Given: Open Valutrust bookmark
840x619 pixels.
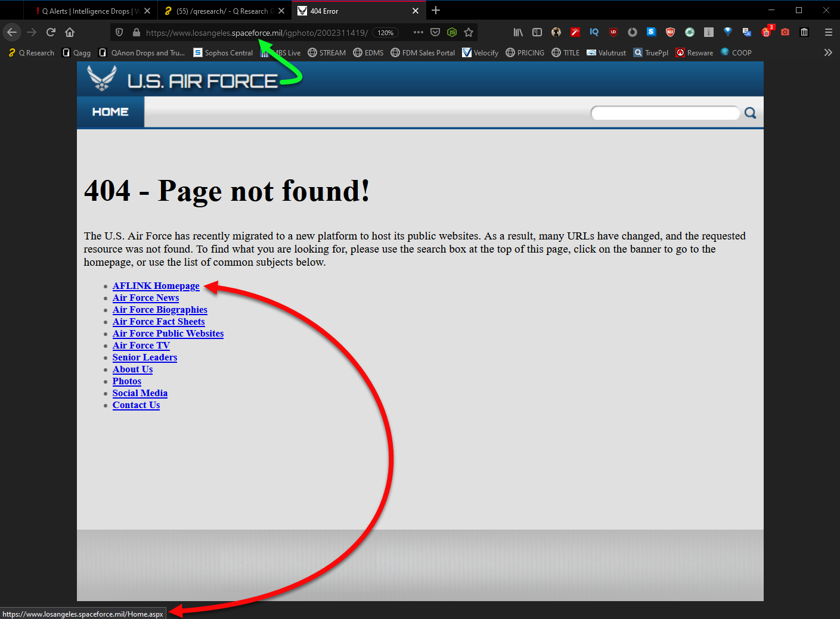Looking at the screenshot, I should tap(606, 52).
